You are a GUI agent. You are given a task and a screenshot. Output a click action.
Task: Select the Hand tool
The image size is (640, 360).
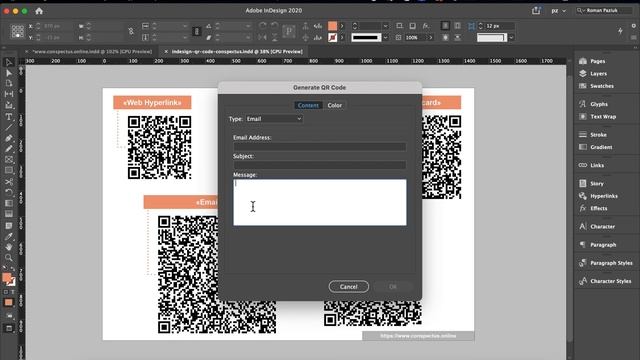tap(9, 247)
